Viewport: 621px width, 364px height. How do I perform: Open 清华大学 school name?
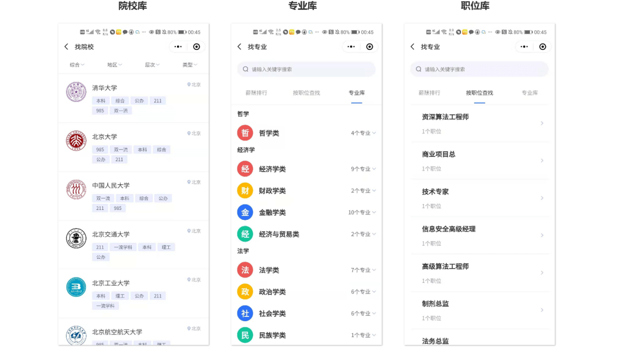pyautogui.click(x=105, y=88)
